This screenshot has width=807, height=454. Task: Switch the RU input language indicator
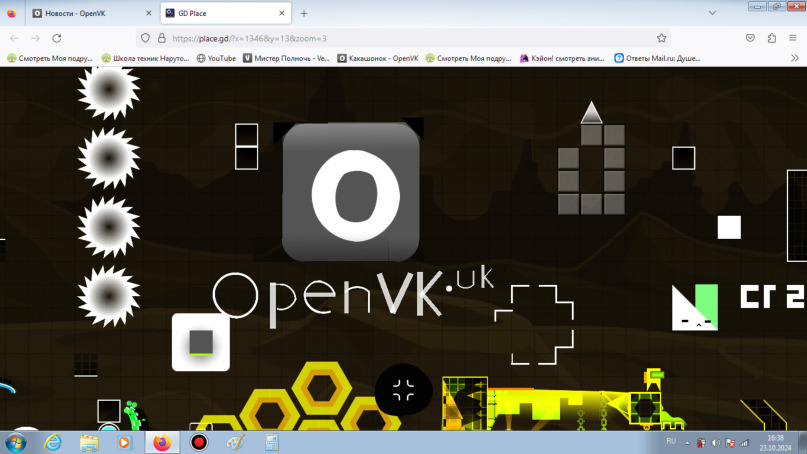coord(671,441)
